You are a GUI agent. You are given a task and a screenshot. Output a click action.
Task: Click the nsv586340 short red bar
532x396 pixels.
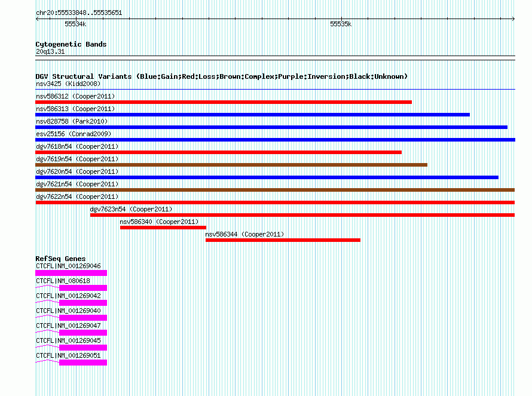tap(163, 228)
